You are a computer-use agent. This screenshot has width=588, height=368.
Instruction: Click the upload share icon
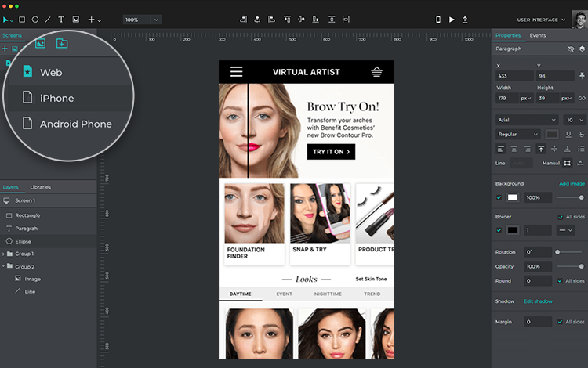click(x=465, y=20)
